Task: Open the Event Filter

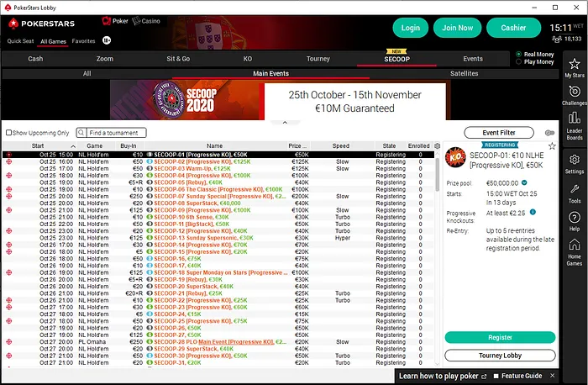Action: (x=499, y=133)
